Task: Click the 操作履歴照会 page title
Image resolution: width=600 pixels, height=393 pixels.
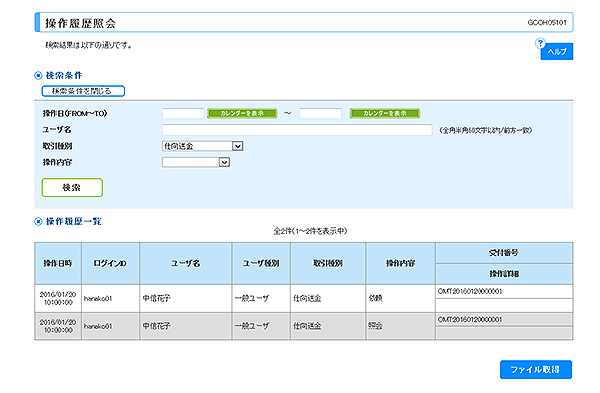Action: [80, 23]
